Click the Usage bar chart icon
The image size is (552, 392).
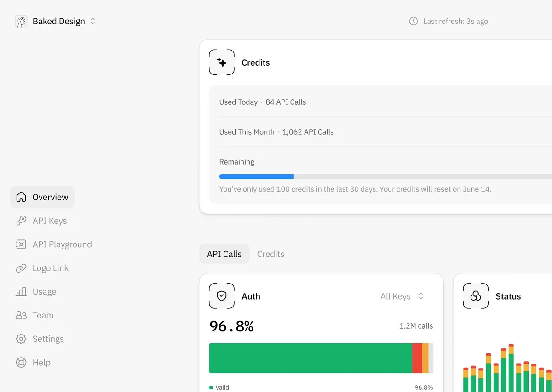pyautogui.click(x=21, y=292)
